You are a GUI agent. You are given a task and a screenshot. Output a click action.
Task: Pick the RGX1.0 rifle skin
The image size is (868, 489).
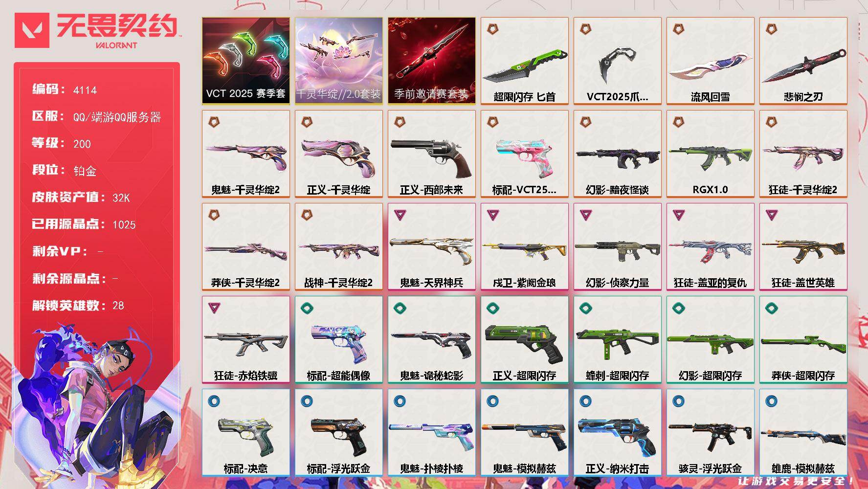[710, 154]
